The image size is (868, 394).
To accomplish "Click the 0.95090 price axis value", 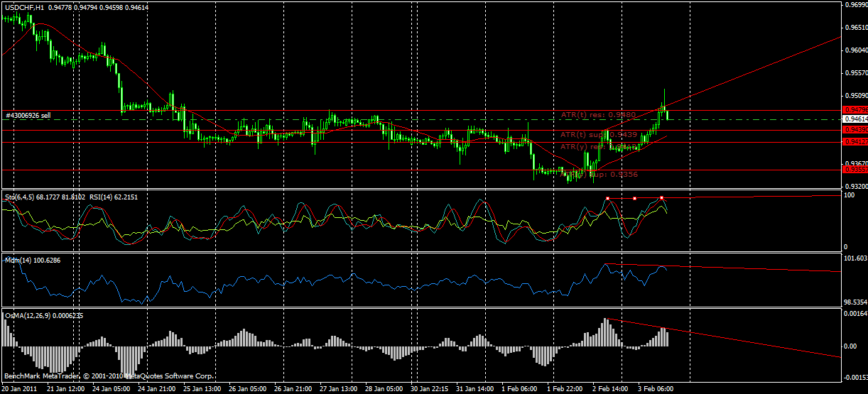I will (856, 96).
